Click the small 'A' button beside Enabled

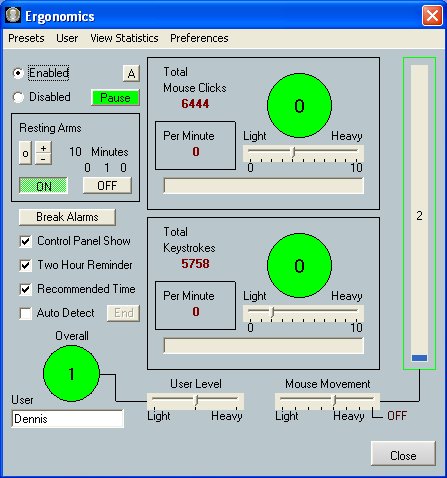point(131,73)
